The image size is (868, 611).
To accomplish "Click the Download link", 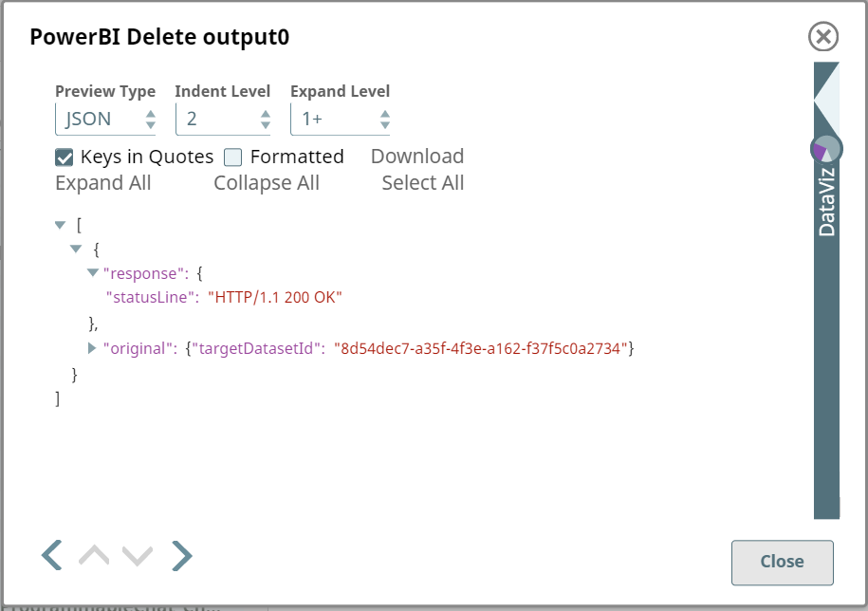I will tap(417, 157).
